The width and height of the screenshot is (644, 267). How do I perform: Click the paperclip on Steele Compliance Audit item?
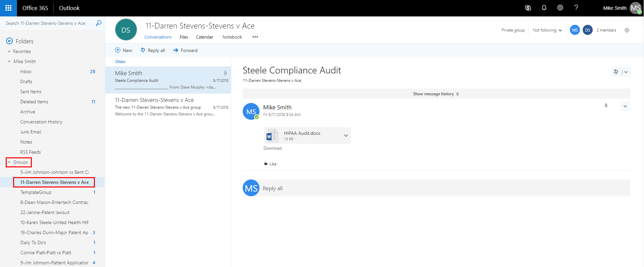tap(225, 73)
